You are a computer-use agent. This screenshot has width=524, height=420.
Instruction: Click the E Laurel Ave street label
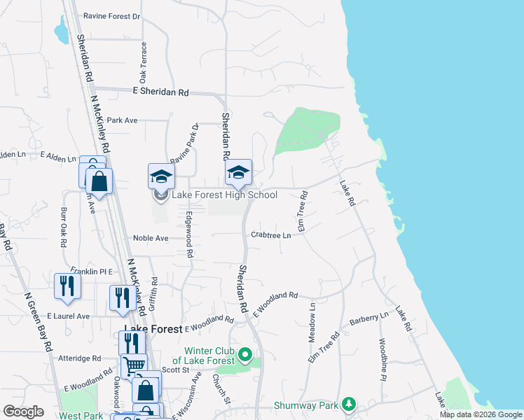pyautogui.click(x=69, y=316)
